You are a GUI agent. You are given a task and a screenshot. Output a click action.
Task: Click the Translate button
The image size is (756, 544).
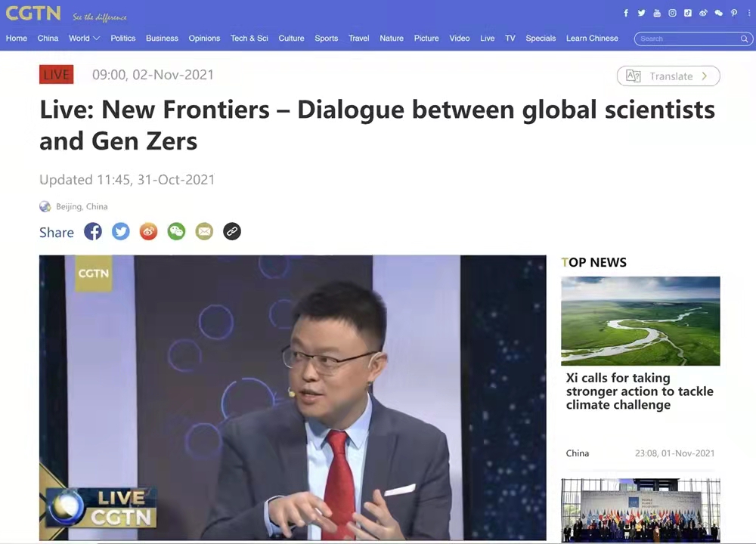coord(668,76)
